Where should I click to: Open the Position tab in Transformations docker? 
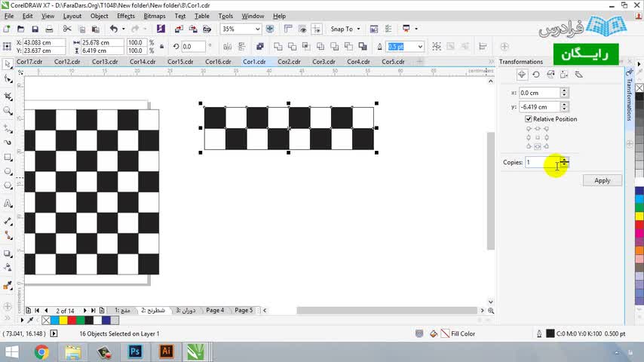tap(522, 75)
